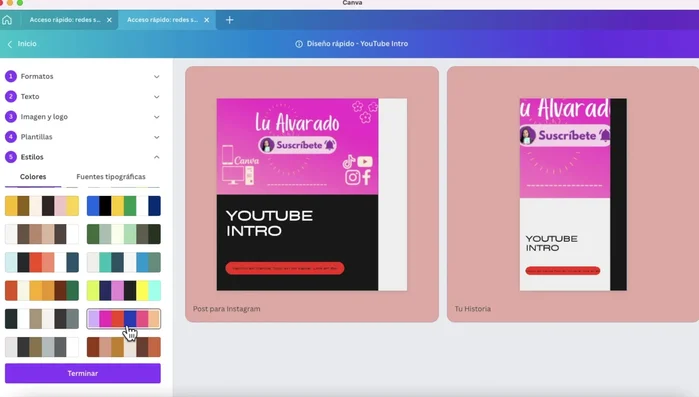Expand the Imagen y logo chevron
Screen dimensions: 699x397
pos(156,117)
